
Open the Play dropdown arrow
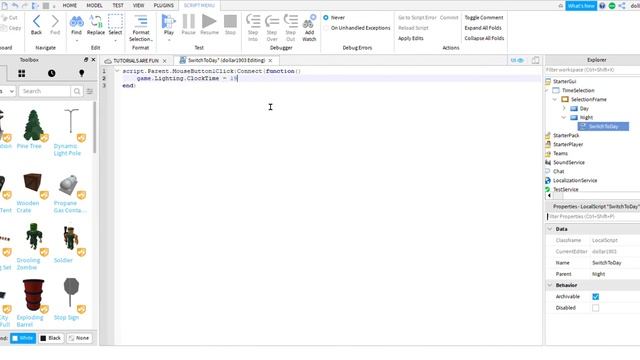(169, 40)
